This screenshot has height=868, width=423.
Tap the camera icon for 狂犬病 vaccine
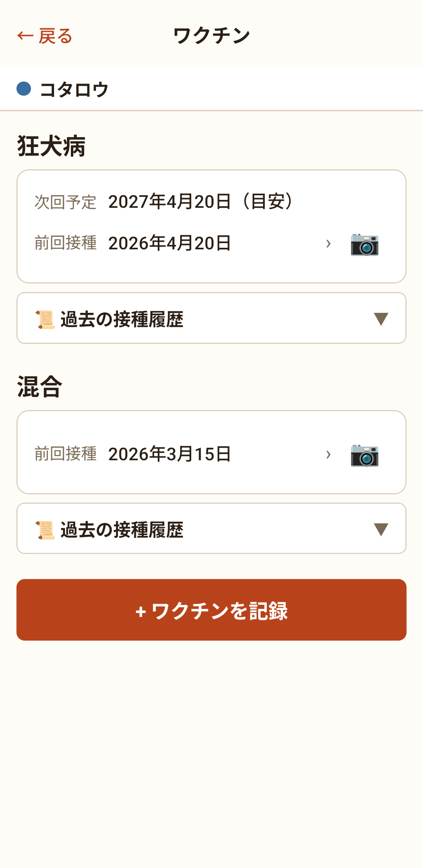[364, 244]
